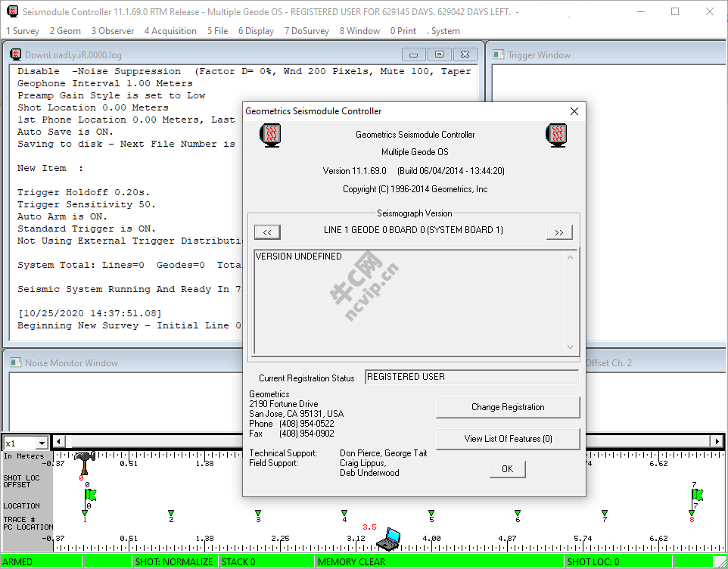
Task: Click the Trigger Window title bar
Action: (606, 54)
